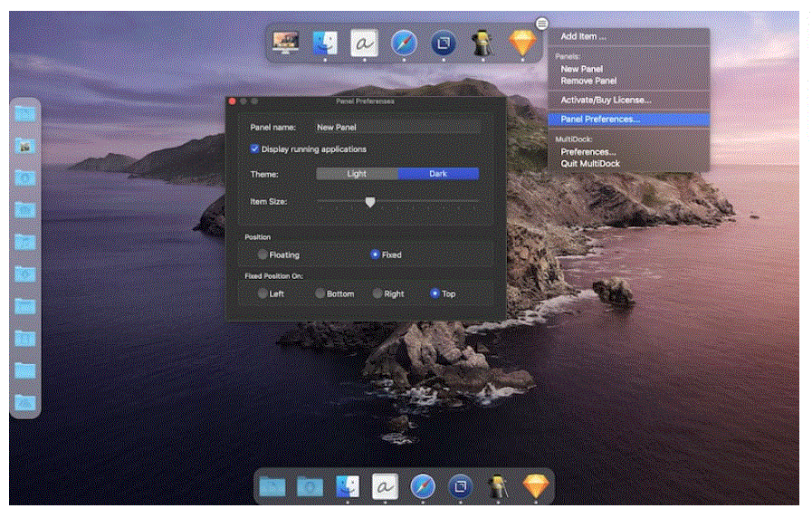Set fixed position to Top

click(435, 293)
